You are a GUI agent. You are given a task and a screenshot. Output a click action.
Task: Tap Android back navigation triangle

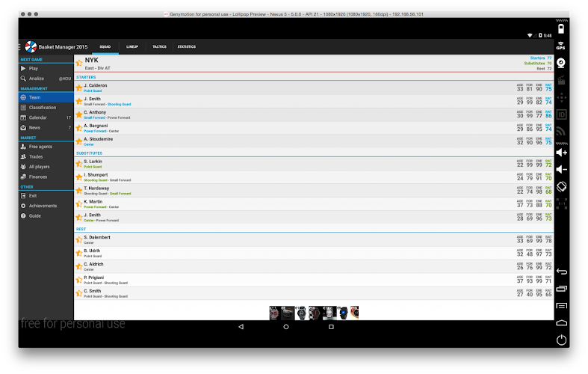tap(241, 327)
